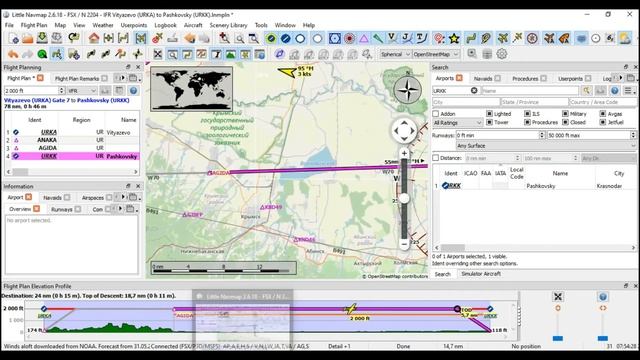Click the Save Flight Plan icon
Viewport: 640px width, 360px height.
coord(42,38)
